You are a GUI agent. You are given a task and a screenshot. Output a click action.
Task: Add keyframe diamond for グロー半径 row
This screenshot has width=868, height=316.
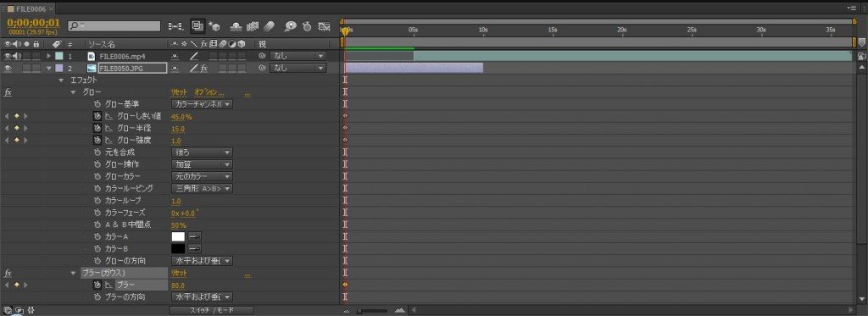click(x=17, y=129)
